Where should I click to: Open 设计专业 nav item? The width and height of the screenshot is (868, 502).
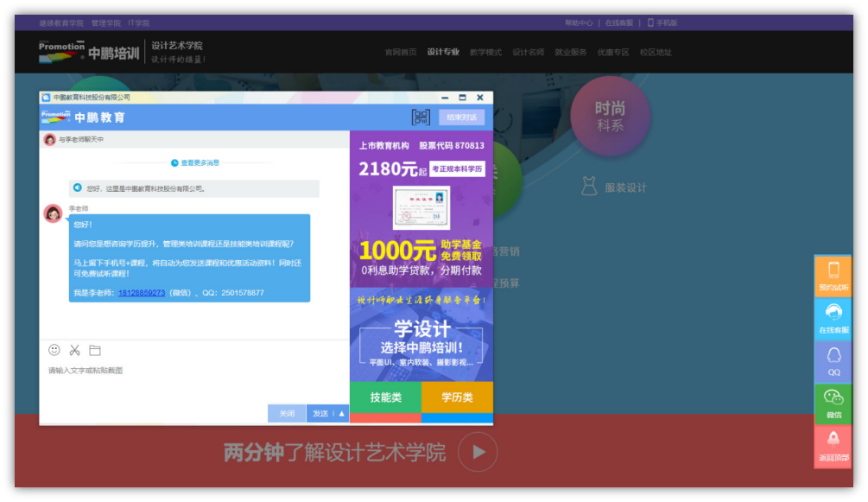[443, 52]
